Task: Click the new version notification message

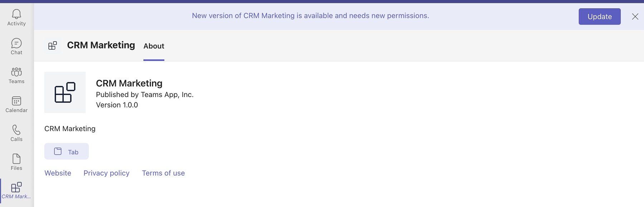Action: tap(311, 16)
